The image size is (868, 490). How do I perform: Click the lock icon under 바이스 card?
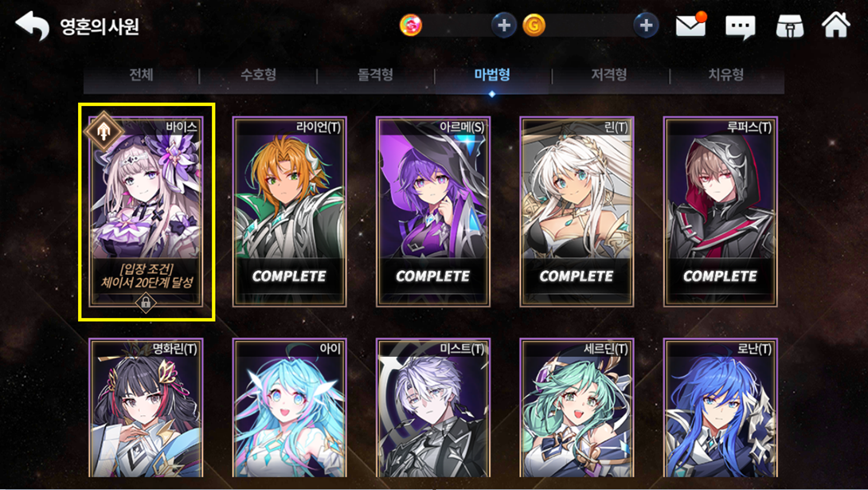[x=146, y=302]
